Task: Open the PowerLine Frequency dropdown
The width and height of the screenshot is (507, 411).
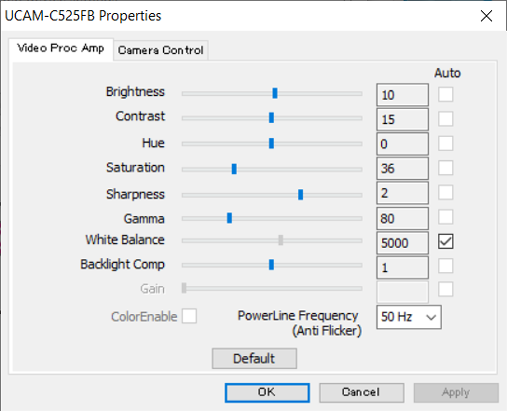Action: [x=409, y=317]
